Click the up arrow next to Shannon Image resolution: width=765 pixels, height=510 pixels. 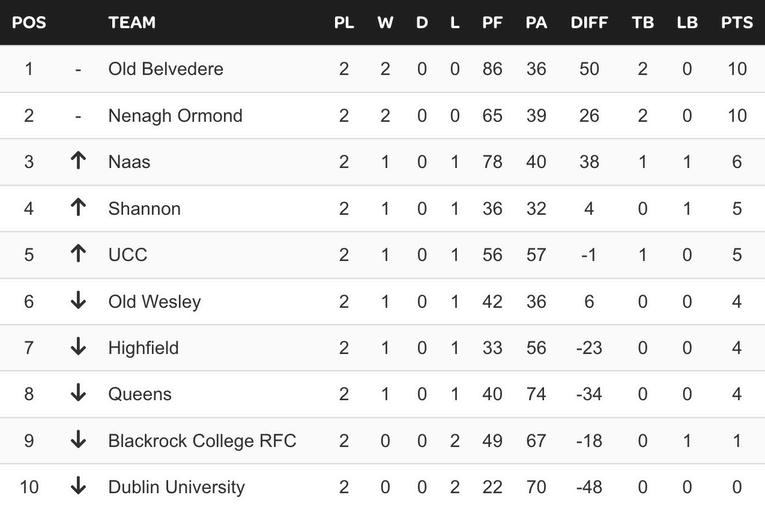point(78,207)
